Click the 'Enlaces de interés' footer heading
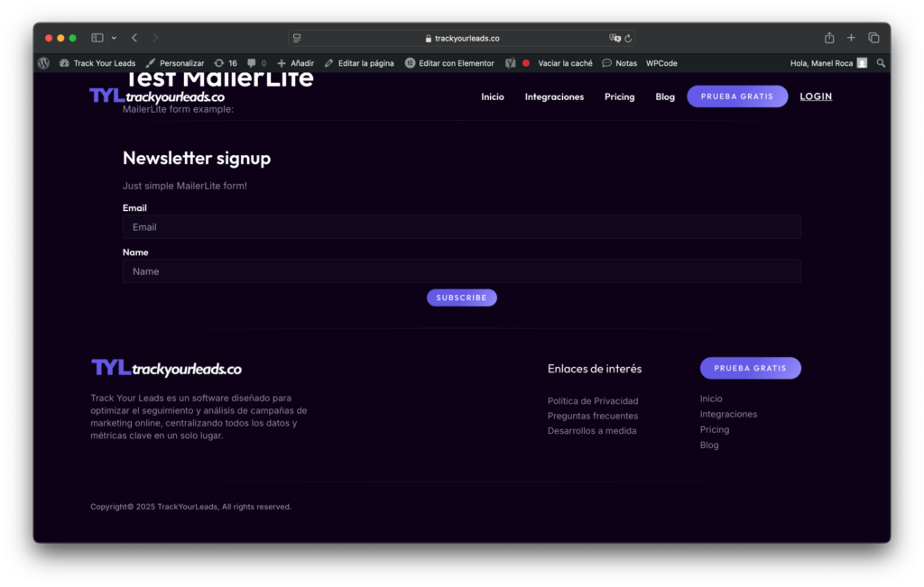The image size is (924, 587). coord(595,369)
